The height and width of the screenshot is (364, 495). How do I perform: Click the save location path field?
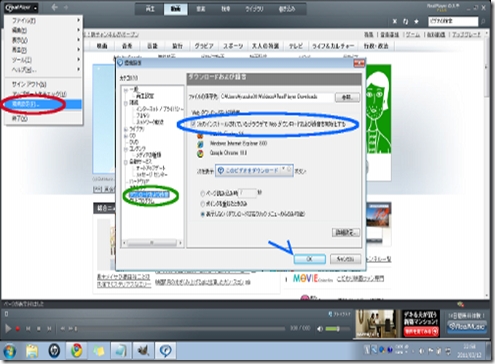click(x=277, y=97)
